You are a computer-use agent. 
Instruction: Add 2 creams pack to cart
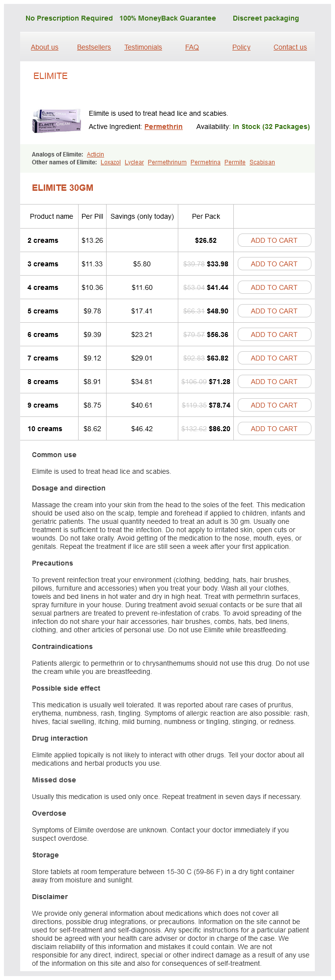[274, 240]
